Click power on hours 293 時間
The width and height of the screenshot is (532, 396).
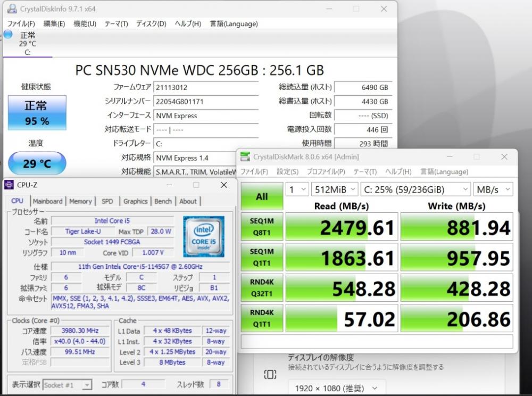pyautogui.click(x=363, y=144)
